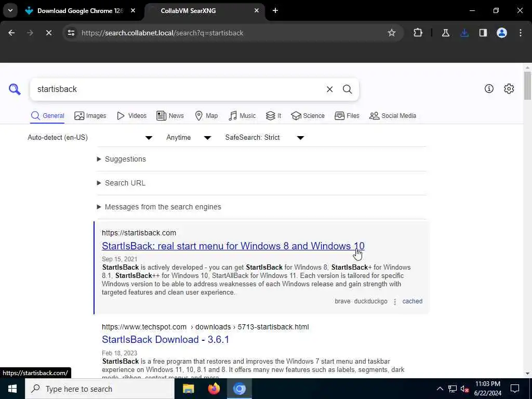
Task: Click Sep 15, 2021 date text
Action: point(119,259)
